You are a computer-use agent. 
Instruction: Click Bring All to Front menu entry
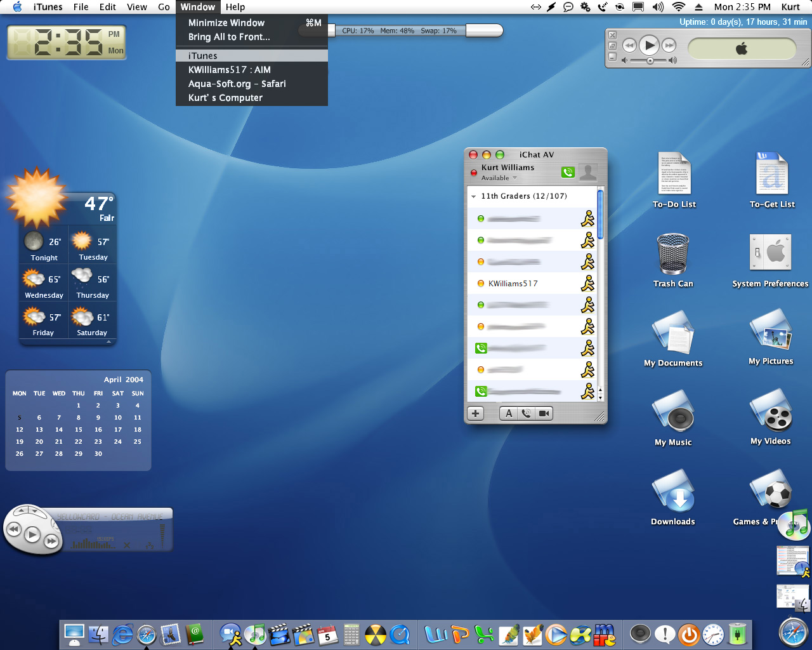[229, 37]
